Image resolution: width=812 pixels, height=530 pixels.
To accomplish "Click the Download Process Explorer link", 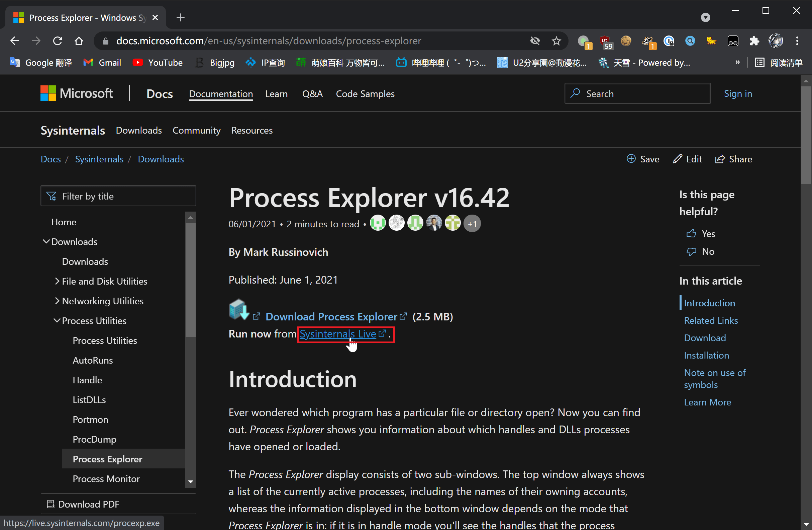I will click(331, 317).
